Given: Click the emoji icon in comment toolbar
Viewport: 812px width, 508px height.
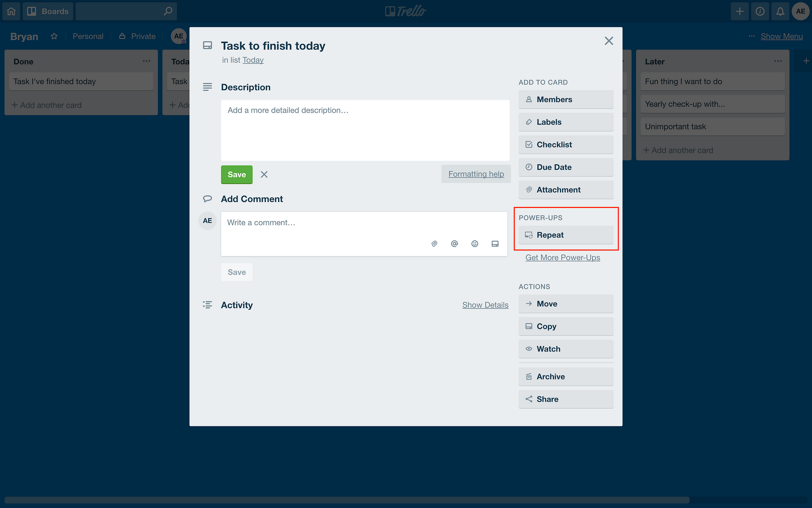Looking at the screenshot, I should 475,243.
